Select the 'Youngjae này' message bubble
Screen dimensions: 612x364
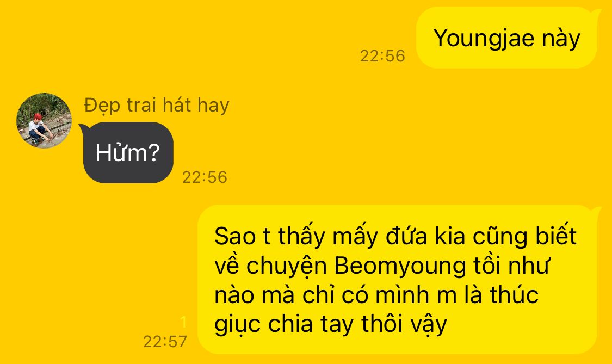(506, 38)
